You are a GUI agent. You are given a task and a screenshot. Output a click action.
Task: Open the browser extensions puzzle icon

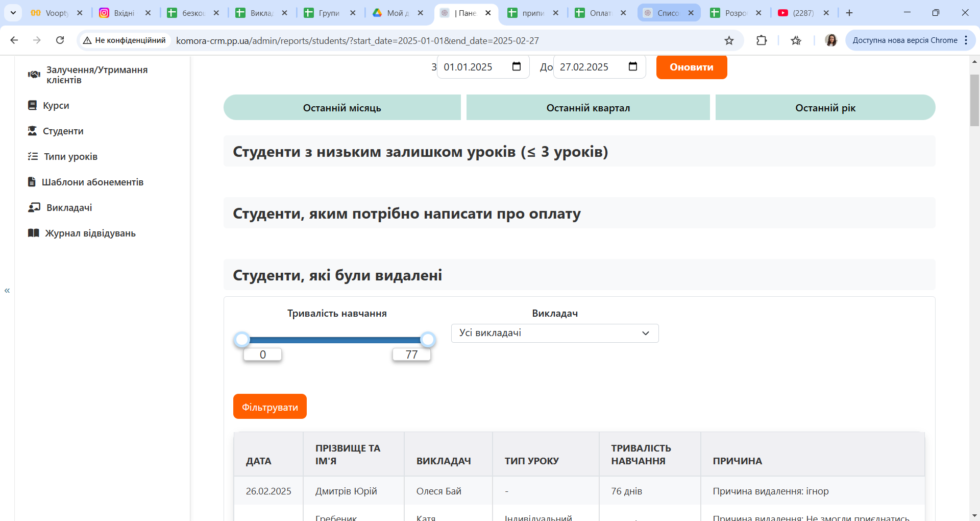pyautogui.click(x=761, y=40)
